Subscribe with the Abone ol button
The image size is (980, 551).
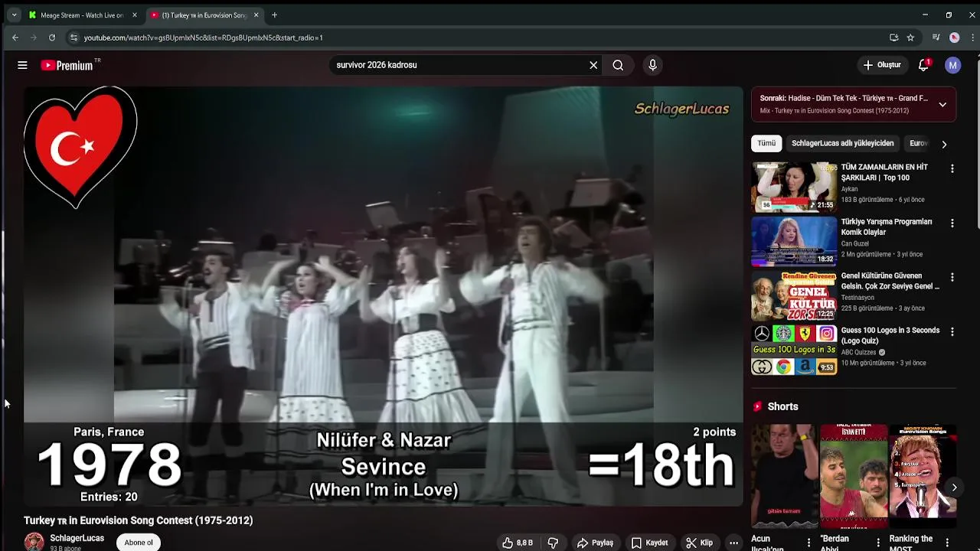click(139, 543)
